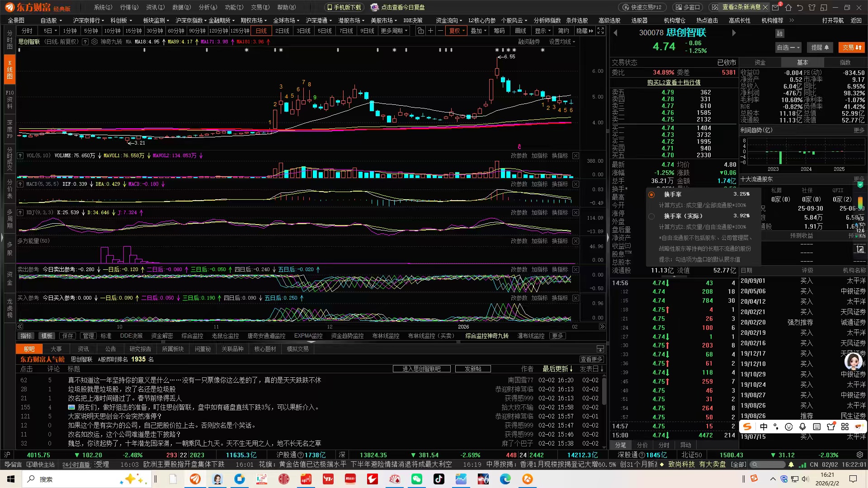Viewport: 868px width, 488px height.
Task: Open the 分析(A) menu
Action: [x=208, y=7]
